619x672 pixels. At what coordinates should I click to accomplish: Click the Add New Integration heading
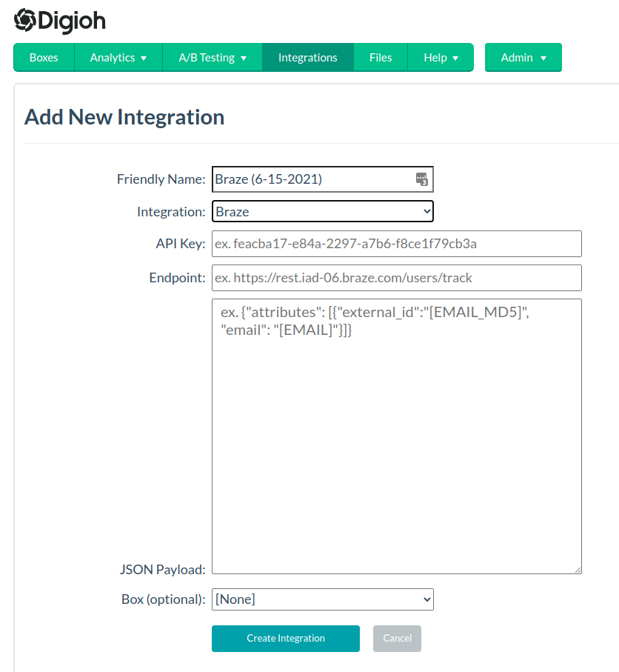pos(124,117)
